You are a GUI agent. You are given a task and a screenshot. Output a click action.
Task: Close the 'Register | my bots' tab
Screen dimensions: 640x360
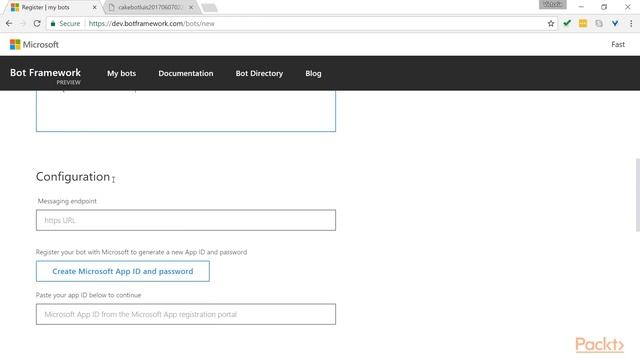[94, 7]
